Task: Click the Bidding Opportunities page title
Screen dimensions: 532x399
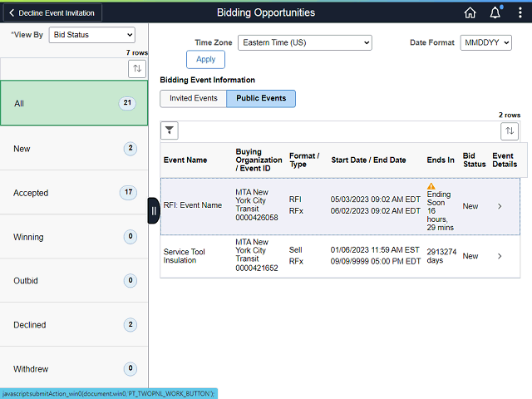Action: pyautogui.click(x=266, y=13)
